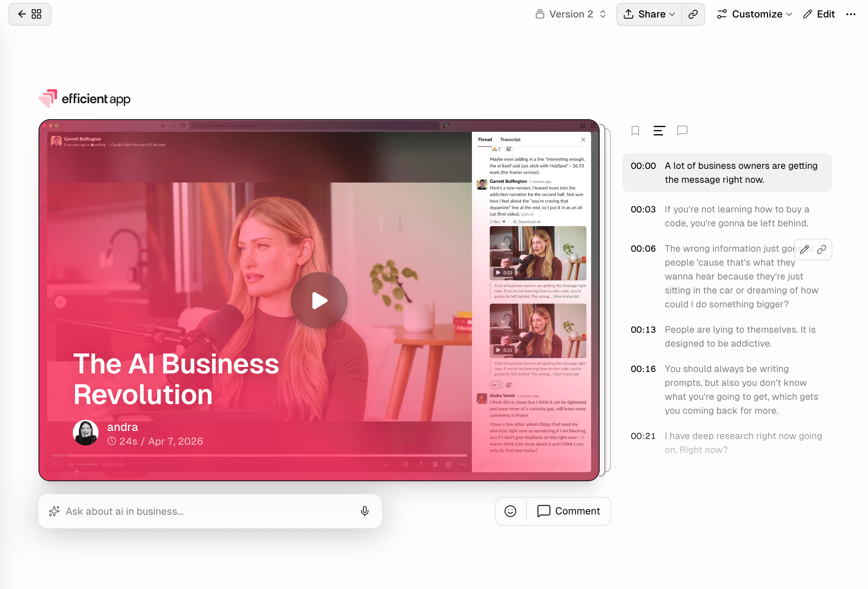Copy link to the 00:06 transcript line
The width and height of the screenshot is (868, 589).
point(822,250)
